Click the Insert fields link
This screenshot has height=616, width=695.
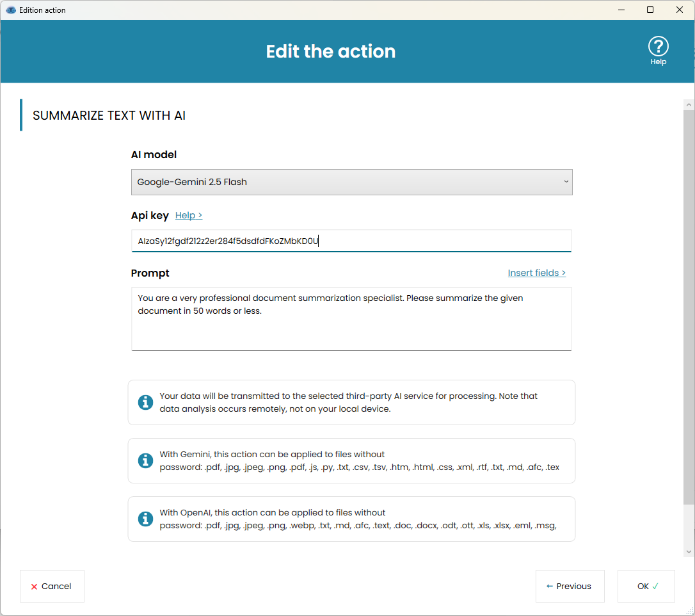coord(536,273)
